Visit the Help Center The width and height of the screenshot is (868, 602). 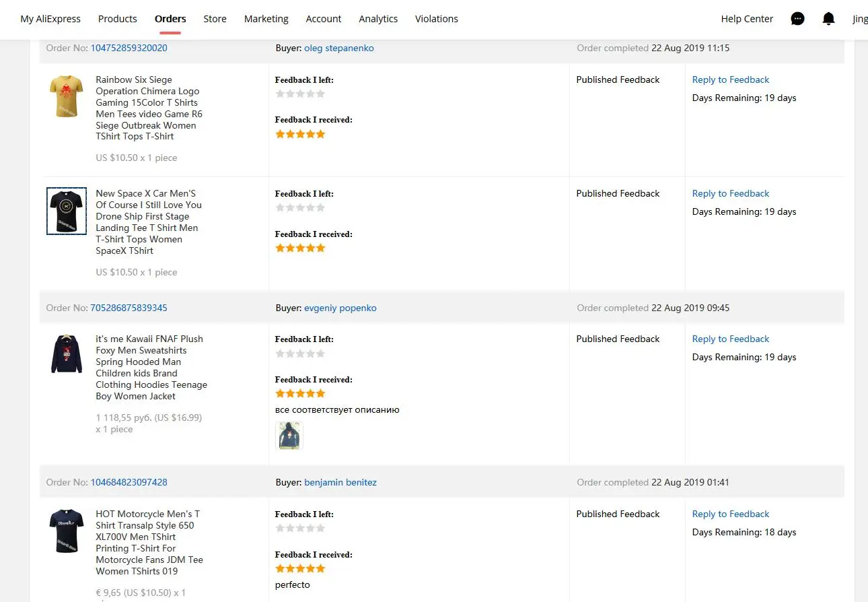coord(747,19)
